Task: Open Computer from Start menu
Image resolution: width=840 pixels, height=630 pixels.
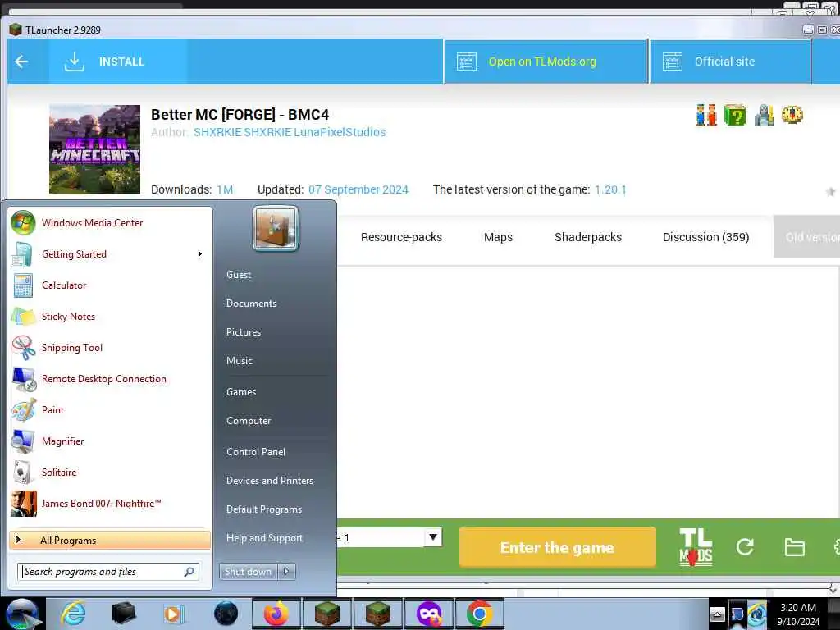Action: click(x=249, y=421)
